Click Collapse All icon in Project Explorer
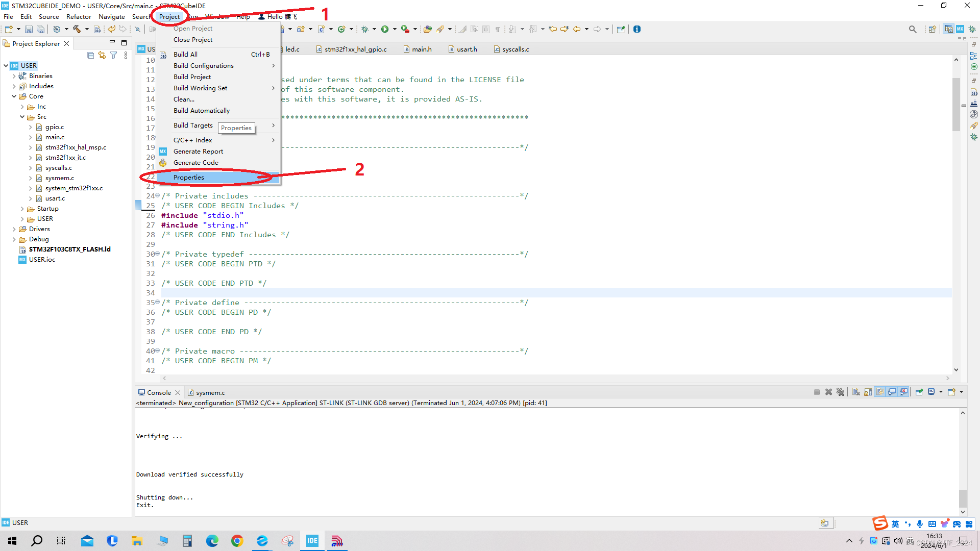 coord(90,55)
